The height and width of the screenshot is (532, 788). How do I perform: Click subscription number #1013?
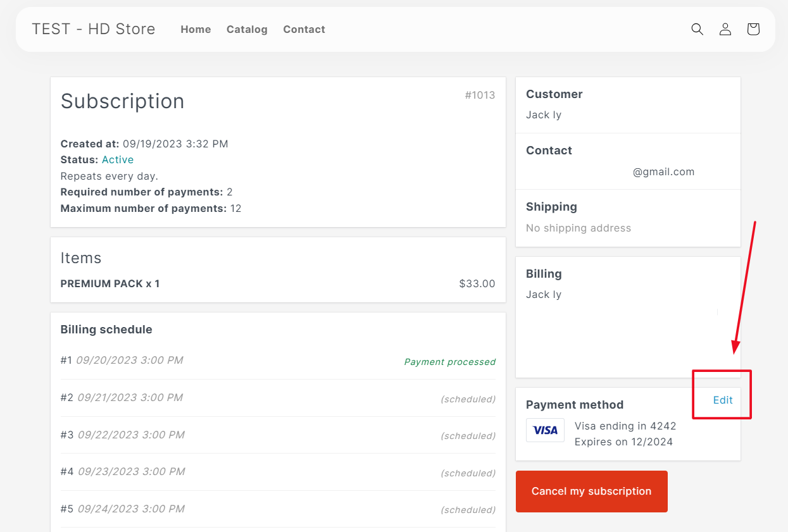coord(480,96)
